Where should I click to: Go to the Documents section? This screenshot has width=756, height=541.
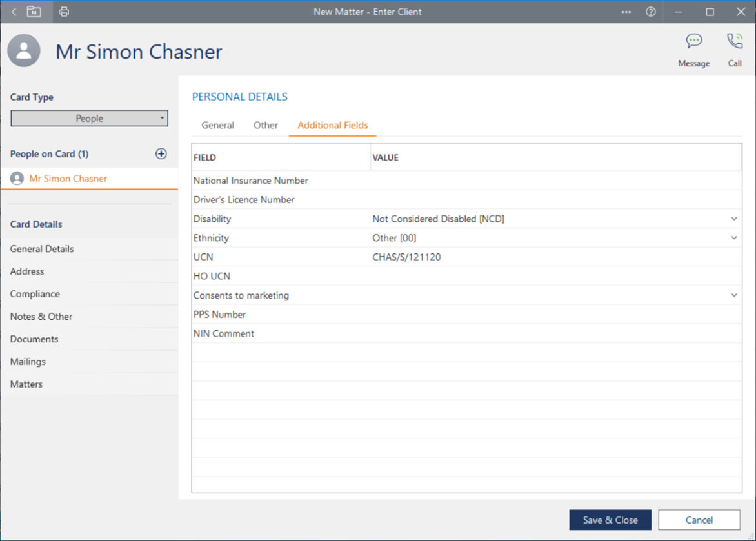pyautogui.click(x=34, y=339)
